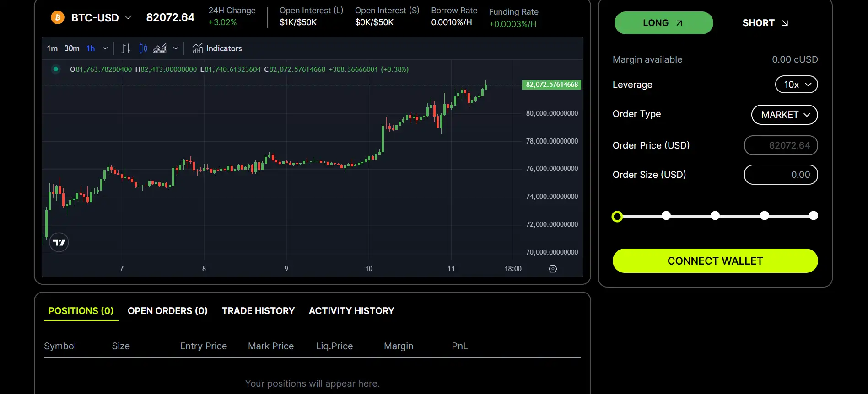The image size is (868, 394).
Task: Open chart settings gear below price axis
Action: tap(553, 269)
